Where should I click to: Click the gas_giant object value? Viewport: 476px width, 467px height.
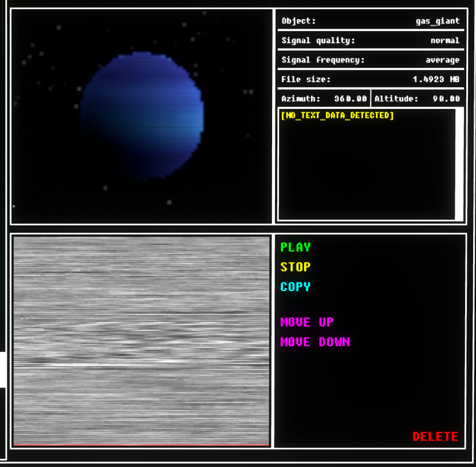pos(437,21)
